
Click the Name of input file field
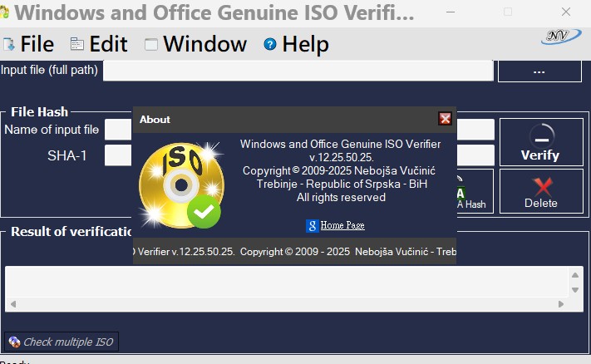118,130
